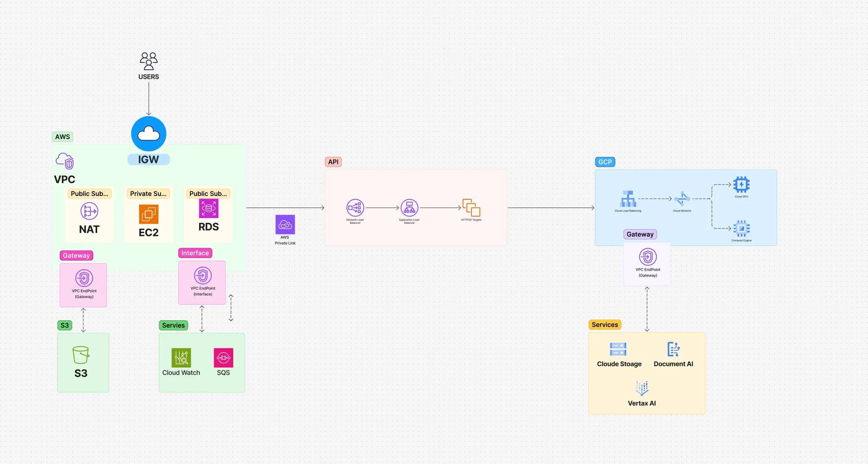Click the NAT gateway icon
The width and height of the screenshot is (868, 464).
(x=89, y=211)
